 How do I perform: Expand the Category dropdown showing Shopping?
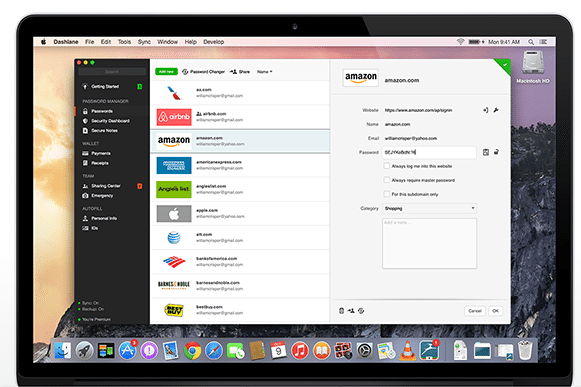[x=429, y=208]
